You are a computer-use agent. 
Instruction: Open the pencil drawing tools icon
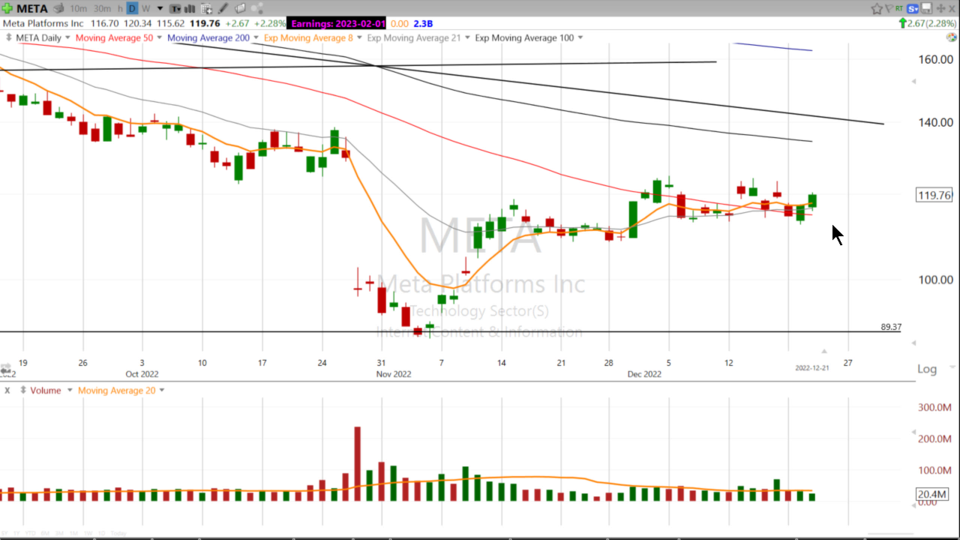pos(223,9)
